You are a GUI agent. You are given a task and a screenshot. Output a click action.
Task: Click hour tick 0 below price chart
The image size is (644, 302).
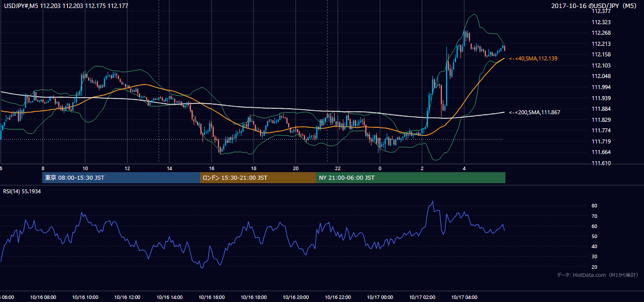(x=380, y=169)
